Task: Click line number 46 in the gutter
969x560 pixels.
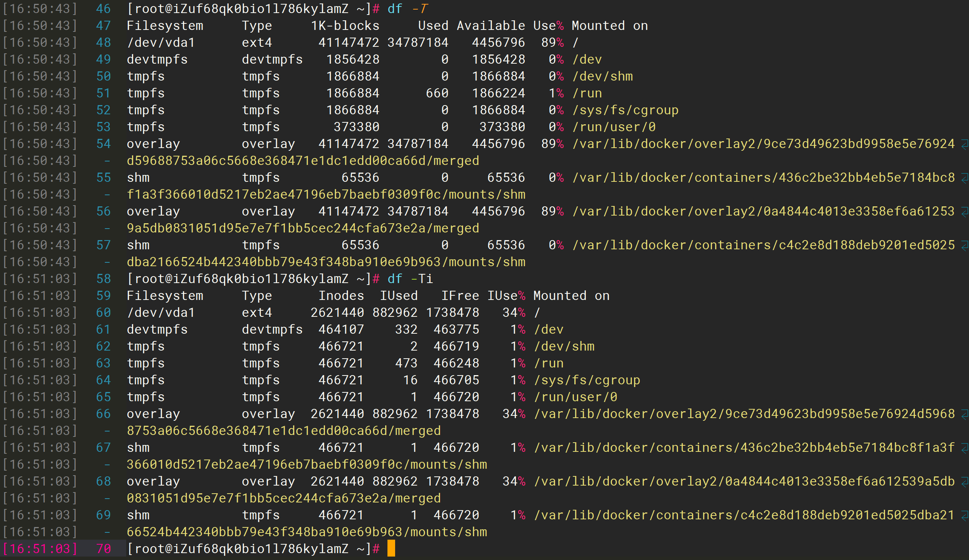Action: click(x=104, y=9)
